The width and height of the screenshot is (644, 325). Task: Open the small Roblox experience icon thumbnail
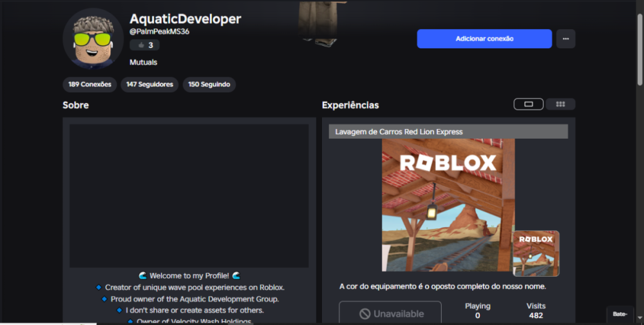click(x=536, y=253)
